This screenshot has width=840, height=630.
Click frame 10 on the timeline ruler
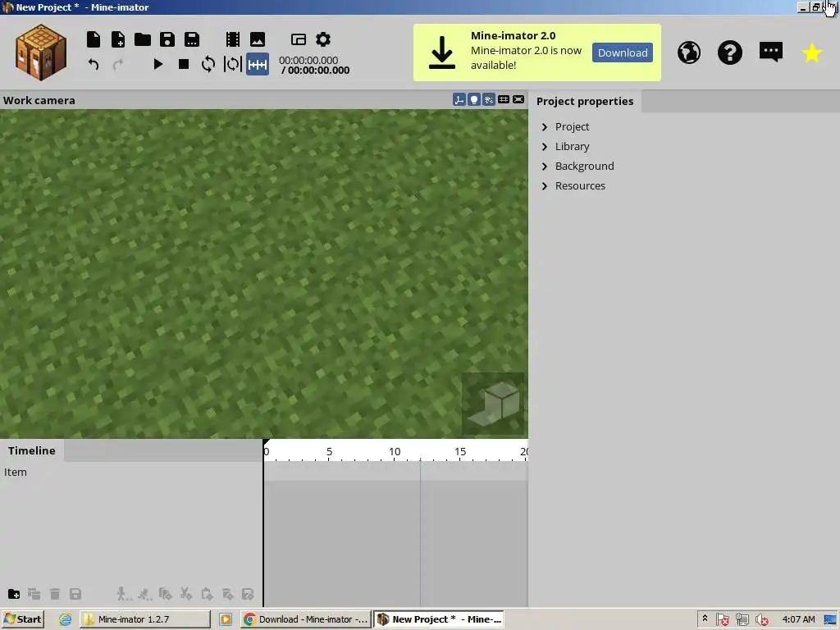coord(395,452)
